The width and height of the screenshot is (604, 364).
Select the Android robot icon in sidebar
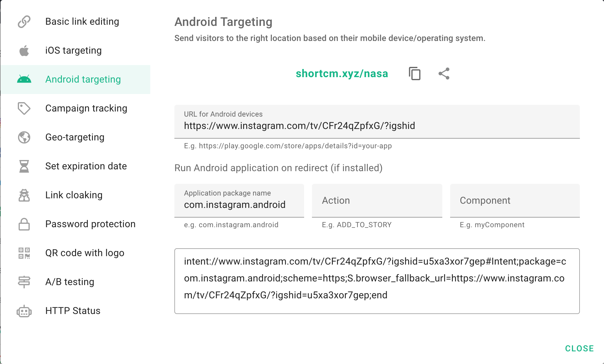coord(24,79)
